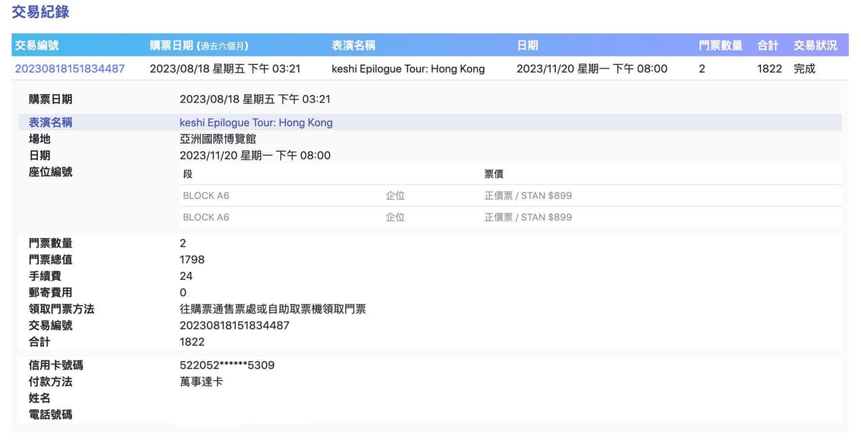
Task: Click the first BLOCK A6 seat row
Action: coord(205,195)
